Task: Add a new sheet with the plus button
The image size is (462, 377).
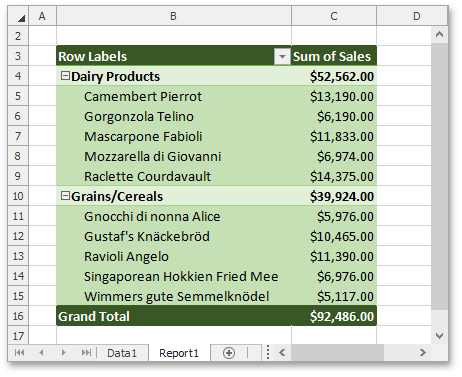Action: point(229,353)
